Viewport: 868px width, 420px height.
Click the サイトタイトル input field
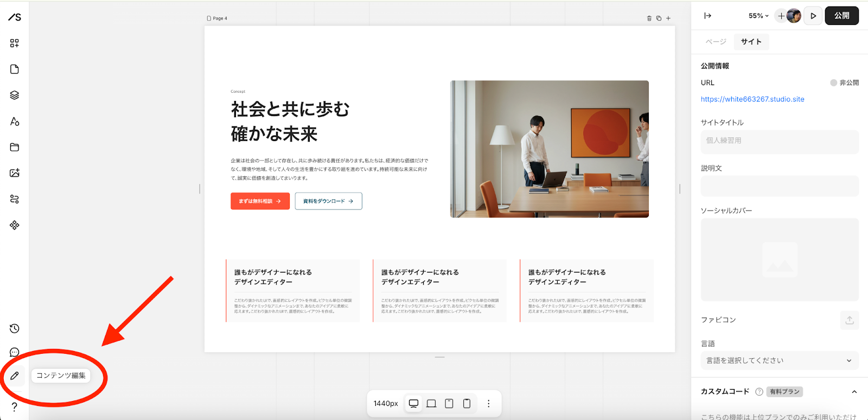pyautogui.click(x=780, y=141)
